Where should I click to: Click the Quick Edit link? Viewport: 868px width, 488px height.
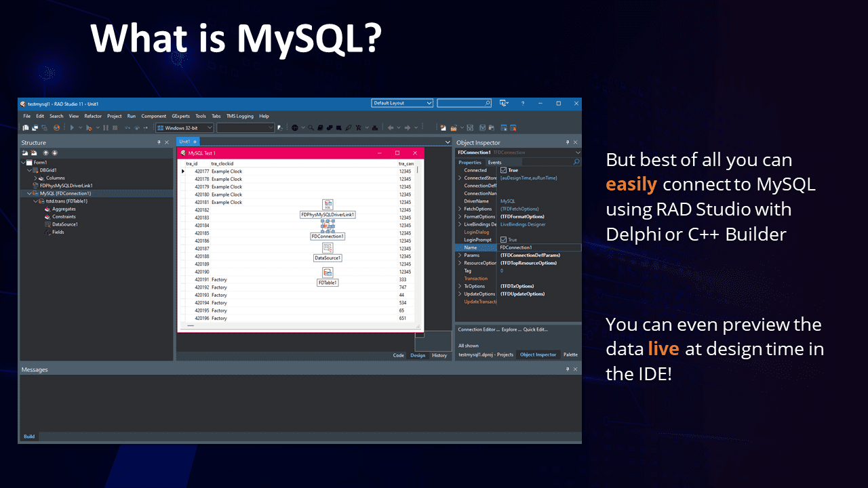(536, 329)
